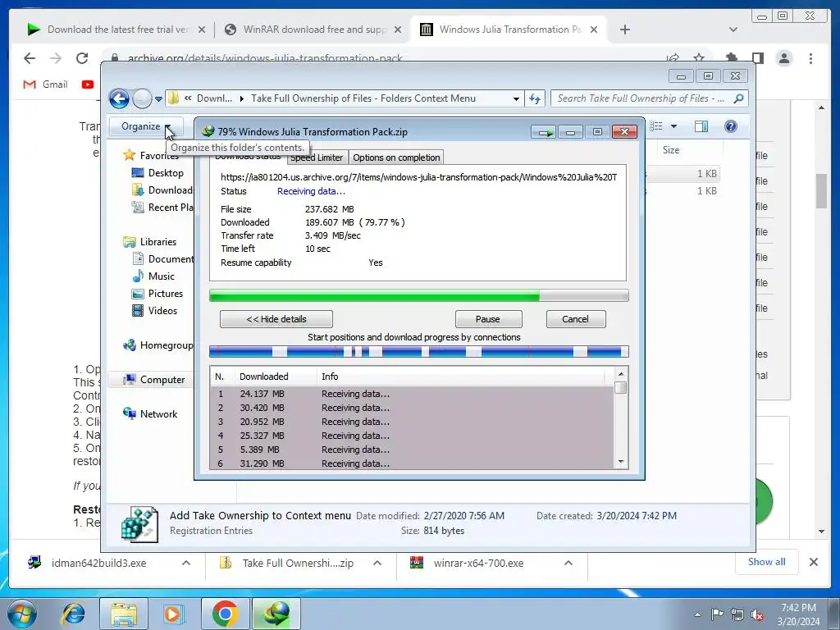Click the Explorer search magnifier icon

coord(739,98)
